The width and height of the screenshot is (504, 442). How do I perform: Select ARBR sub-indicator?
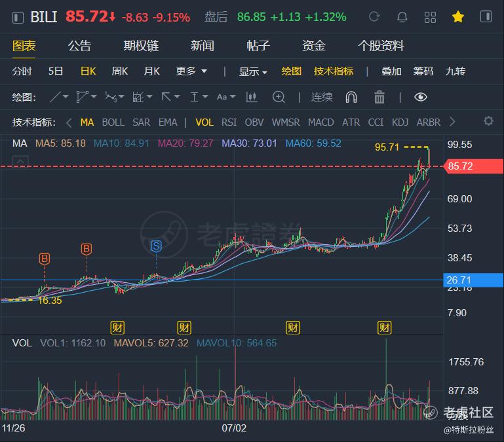pos(429,122)
